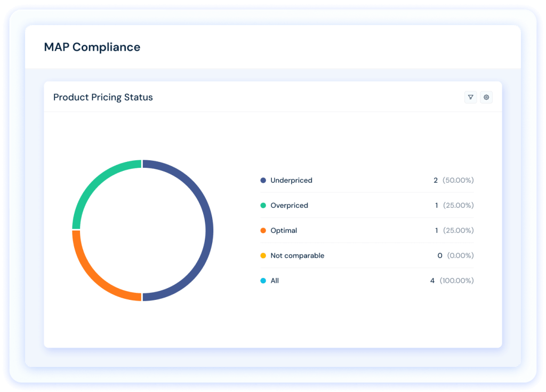This screenshot has height=392, width=546.
Task: Open the filter icon in Product Pricing Status
Action: tap(470, 97)
